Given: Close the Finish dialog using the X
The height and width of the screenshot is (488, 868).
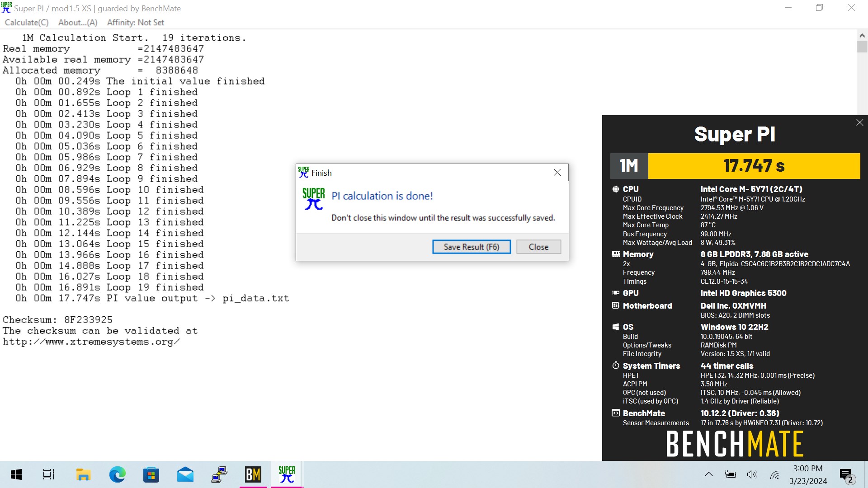Looking at the screenshot, I should (557, 173).
